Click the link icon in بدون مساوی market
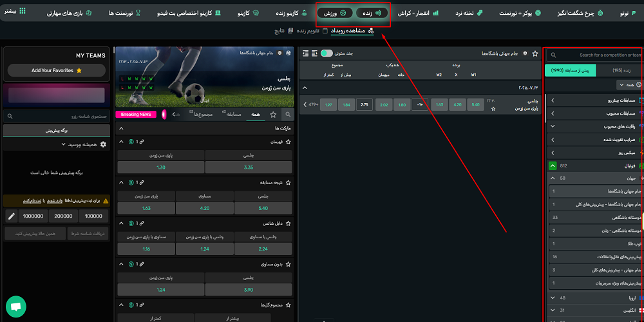644x322 pixels. [141, 264]
